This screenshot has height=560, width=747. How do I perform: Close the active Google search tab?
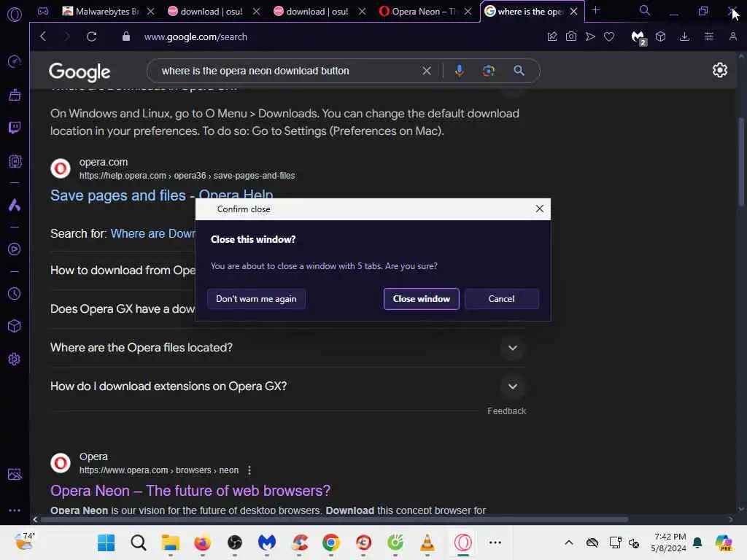pyautogui.click(x=573, y=12)
